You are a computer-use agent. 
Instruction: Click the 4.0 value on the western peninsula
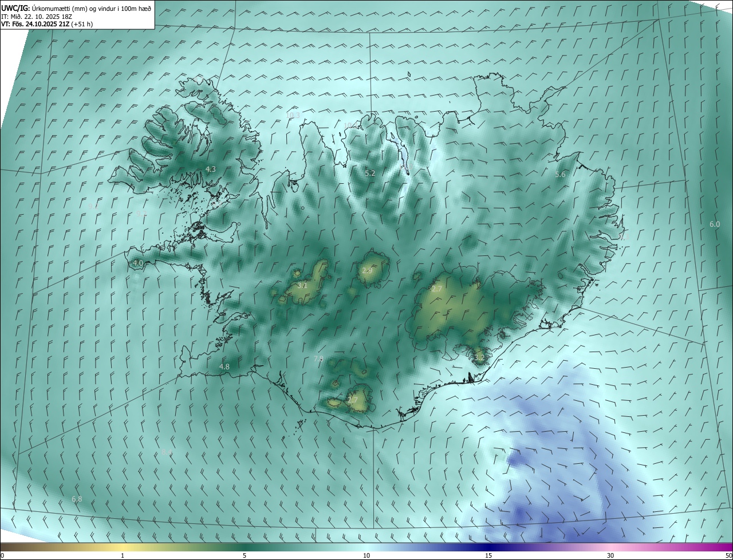[138, 263]
